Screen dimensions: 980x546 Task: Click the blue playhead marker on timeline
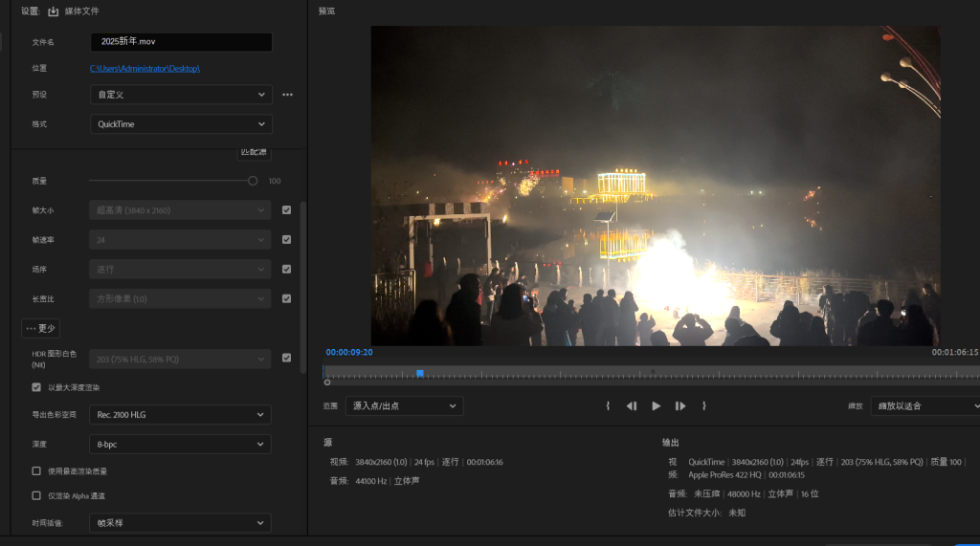coord(420,373)
